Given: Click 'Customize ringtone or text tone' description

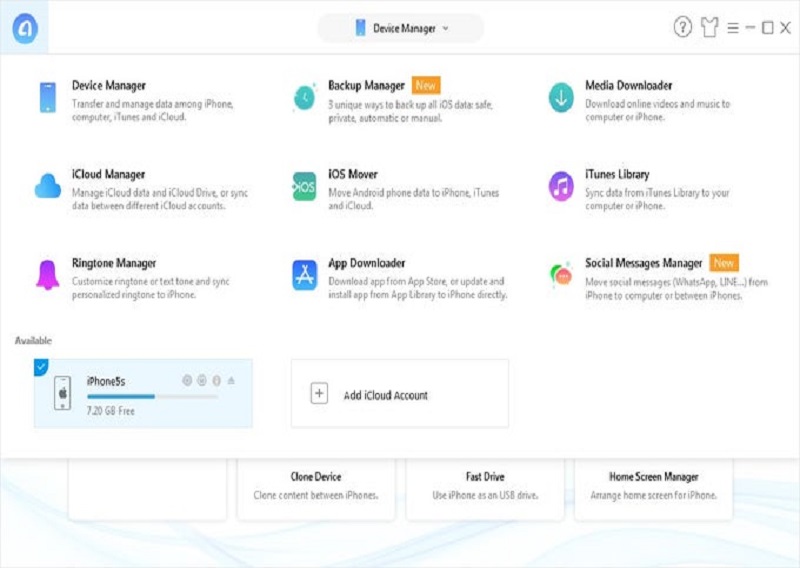Looking at the screenshot, I should tap(151, 288).
